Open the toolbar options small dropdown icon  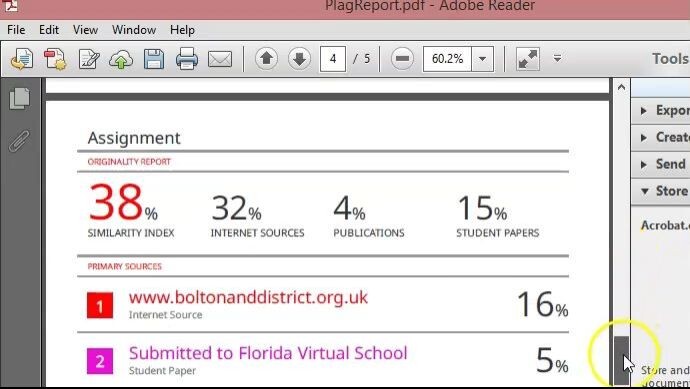click(557, 59)
